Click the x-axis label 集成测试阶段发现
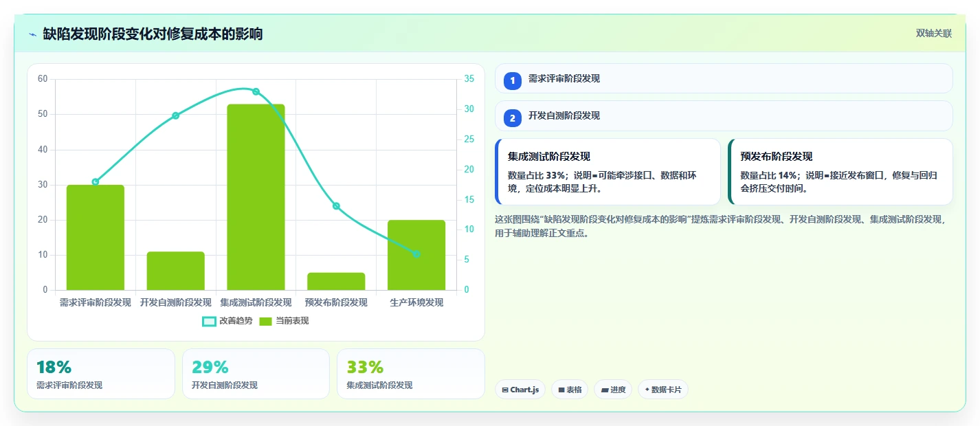Viewport: 980px width, 426px height. (256, 302)
